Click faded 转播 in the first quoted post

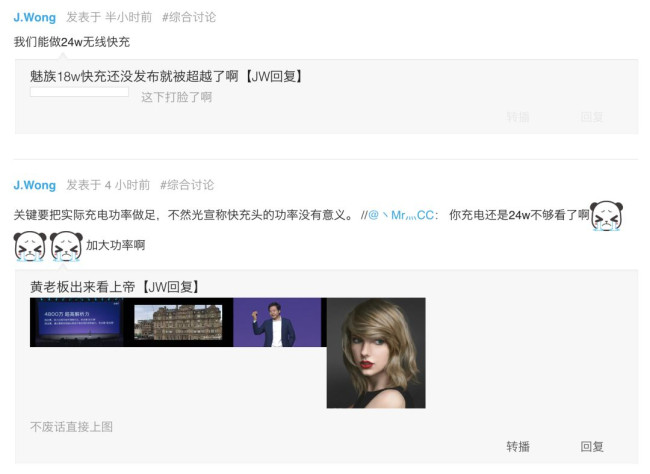[x=518, y=117]
